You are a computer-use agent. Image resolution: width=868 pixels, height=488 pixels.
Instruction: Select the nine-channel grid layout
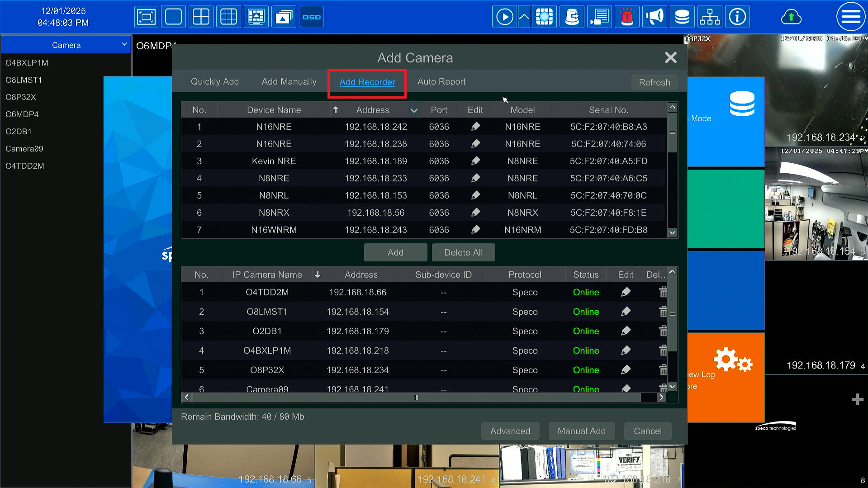click(x=228, y=16)
